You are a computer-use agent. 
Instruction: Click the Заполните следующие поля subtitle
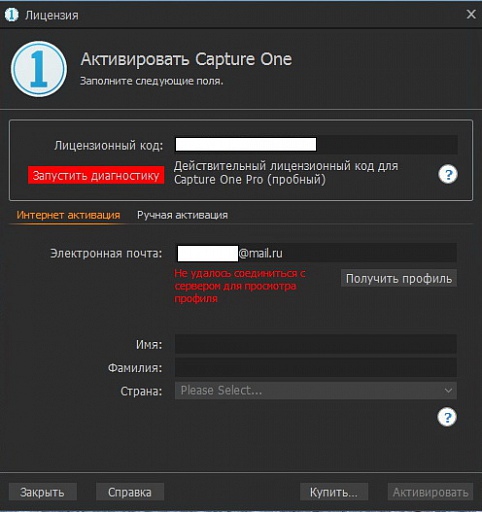tap(152, 81)
